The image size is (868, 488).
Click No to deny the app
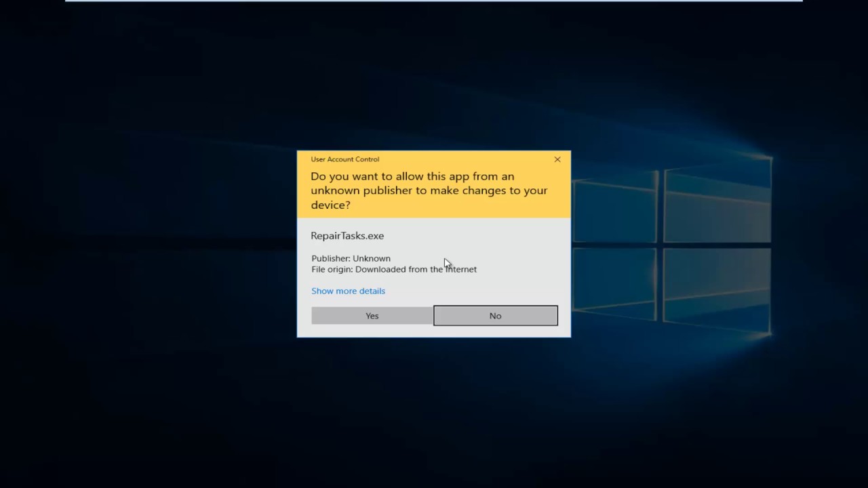(x=496, y=316)
